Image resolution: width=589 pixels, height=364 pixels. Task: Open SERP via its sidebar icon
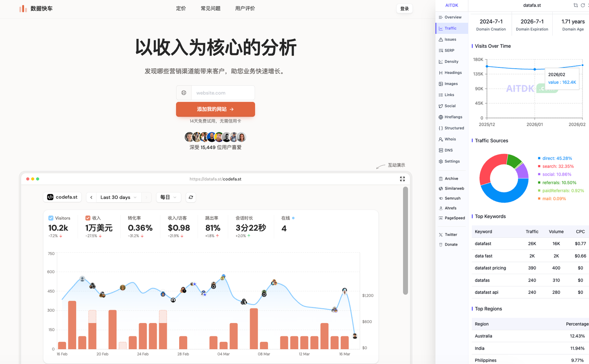441,51
